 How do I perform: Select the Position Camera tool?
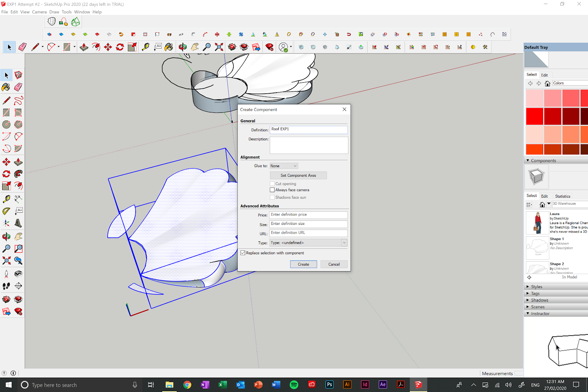coord(6,274)
